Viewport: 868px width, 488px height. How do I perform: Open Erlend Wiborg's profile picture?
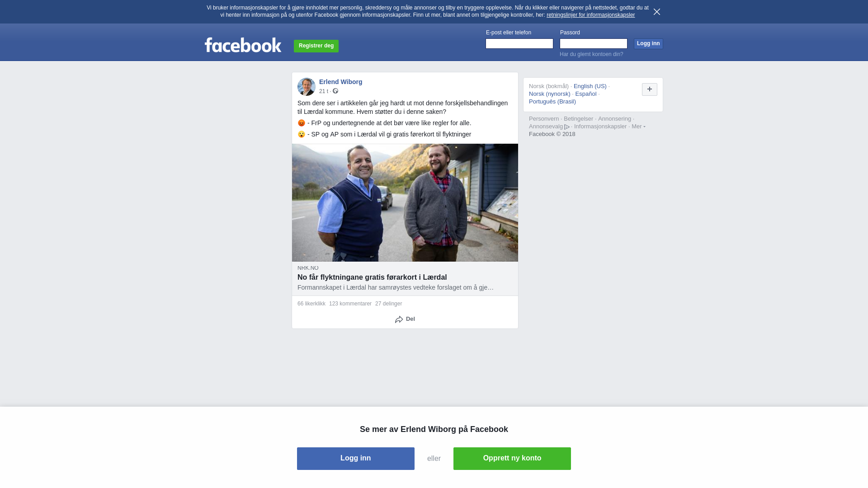click(307, 87)
